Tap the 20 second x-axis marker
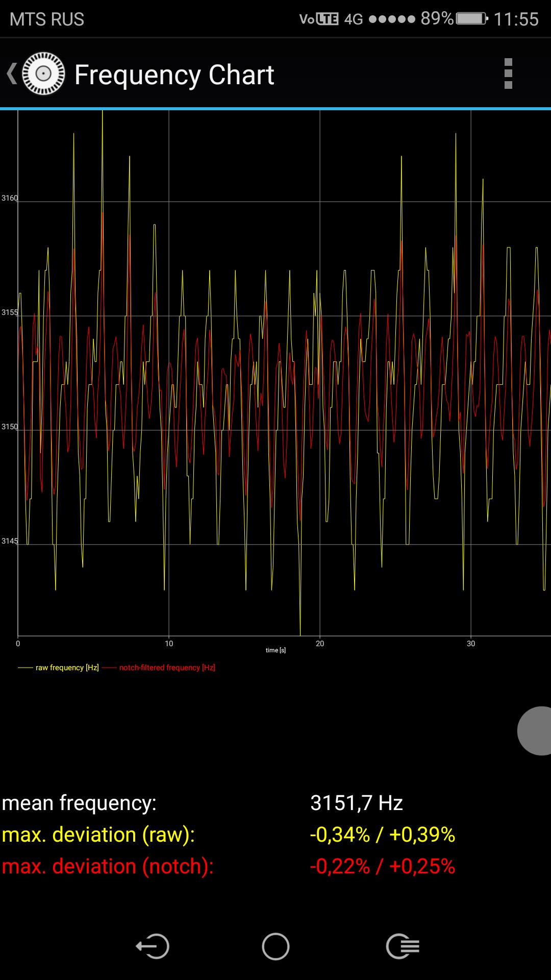Image resolution: width=551 pixels, height=980 pixels. 320,644
